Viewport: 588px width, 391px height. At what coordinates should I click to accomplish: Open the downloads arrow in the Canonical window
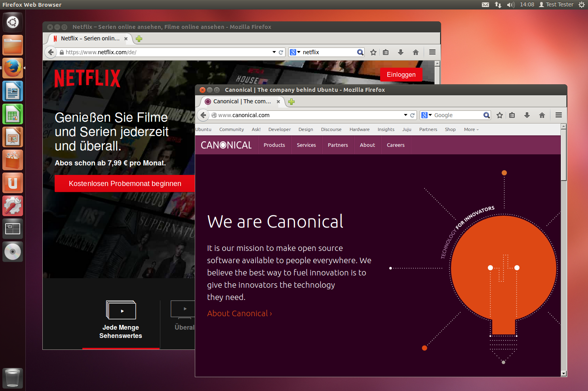click(x=527, y=115)
